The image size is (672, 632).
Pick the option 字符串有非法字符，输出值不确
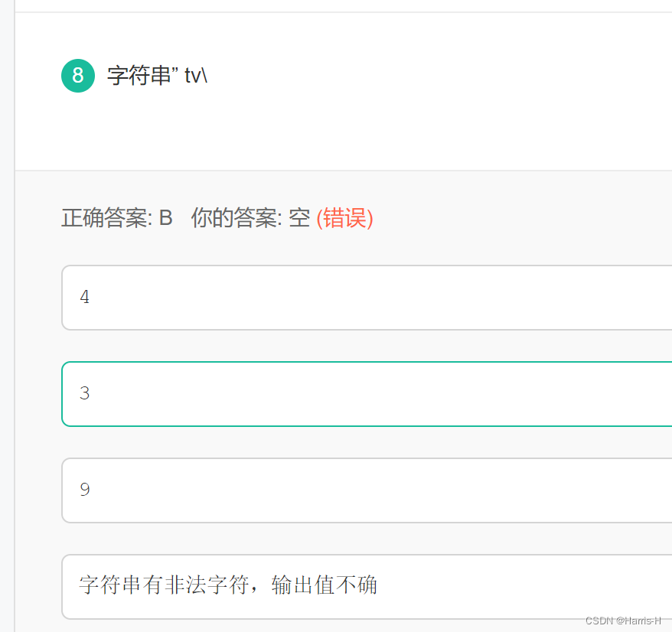(x=367, y=586)
